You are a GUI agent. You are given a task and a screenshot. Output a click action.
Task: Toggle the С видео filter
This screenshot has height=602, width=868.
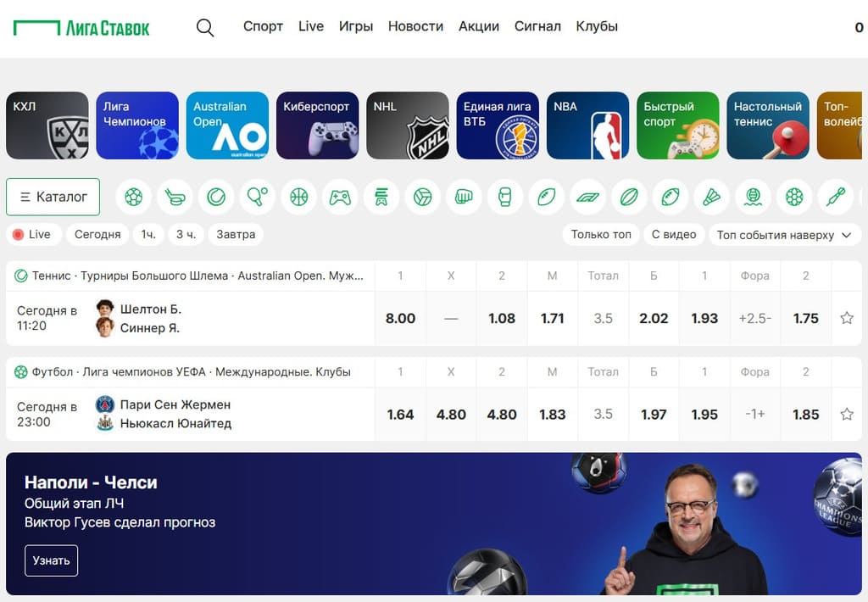674,234
